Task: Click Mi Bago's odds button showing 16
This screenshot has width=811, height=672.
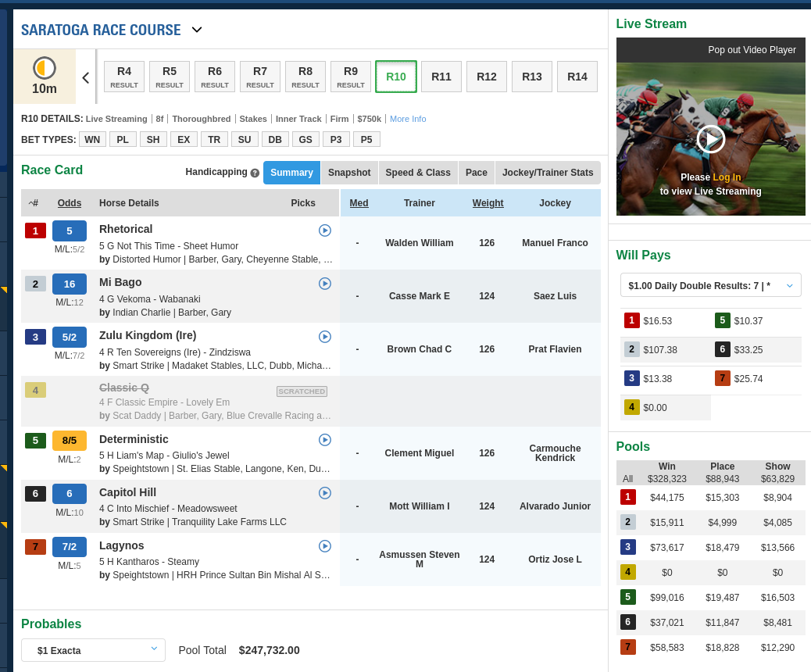Action: (x=70, y=284)
